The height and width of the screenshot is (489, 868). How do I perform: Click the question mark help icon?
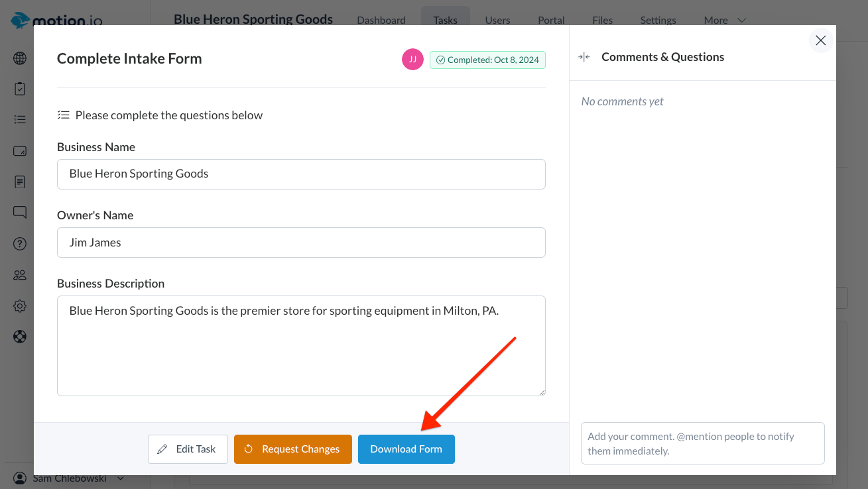(20, 244)
